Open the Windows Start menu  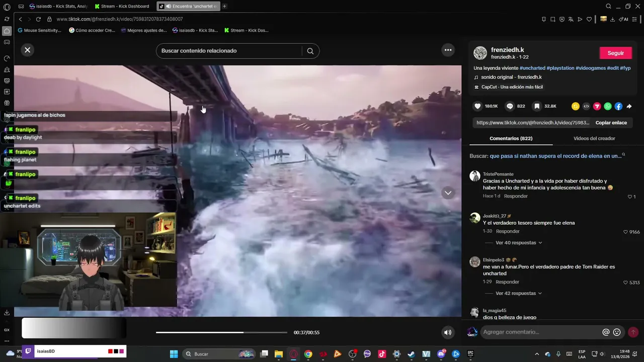coord(174,354)
